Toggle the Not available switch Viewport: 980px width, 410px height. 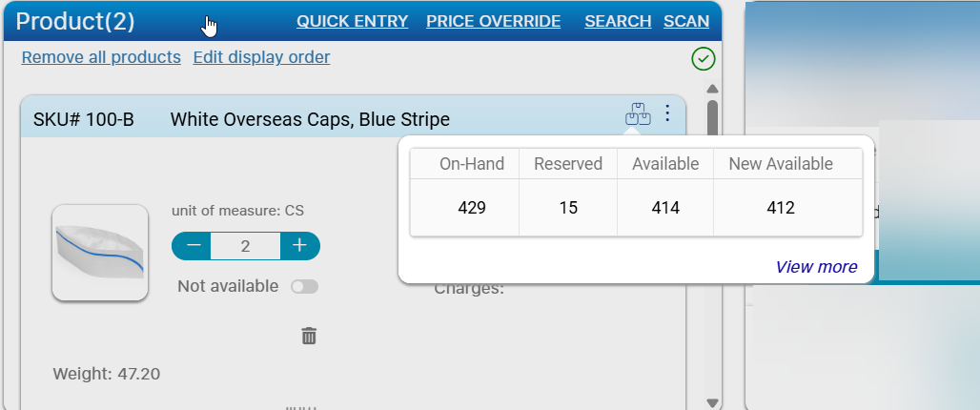[305, 287]
